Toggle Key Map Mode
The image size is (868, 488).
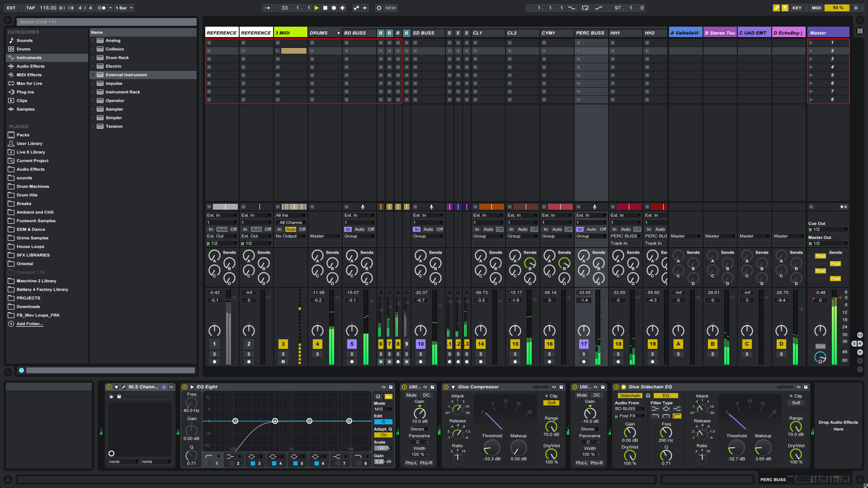797,8
